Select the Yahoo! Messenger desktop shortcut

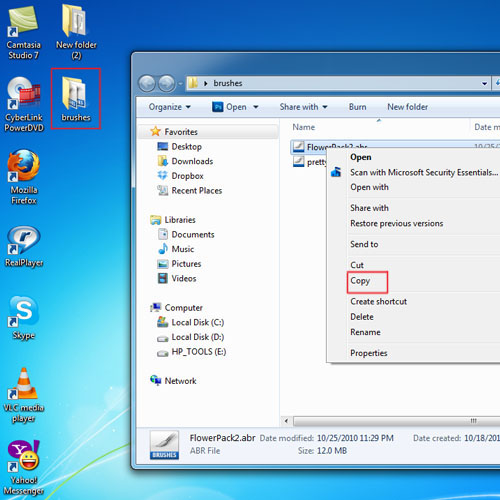[24, 467]
